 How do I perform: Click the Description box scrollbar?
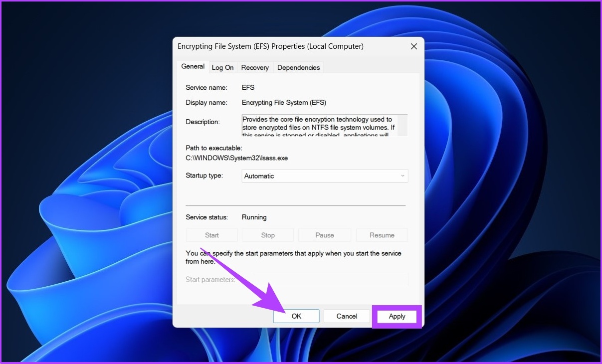pyautogui.click(x=402, y=126)
